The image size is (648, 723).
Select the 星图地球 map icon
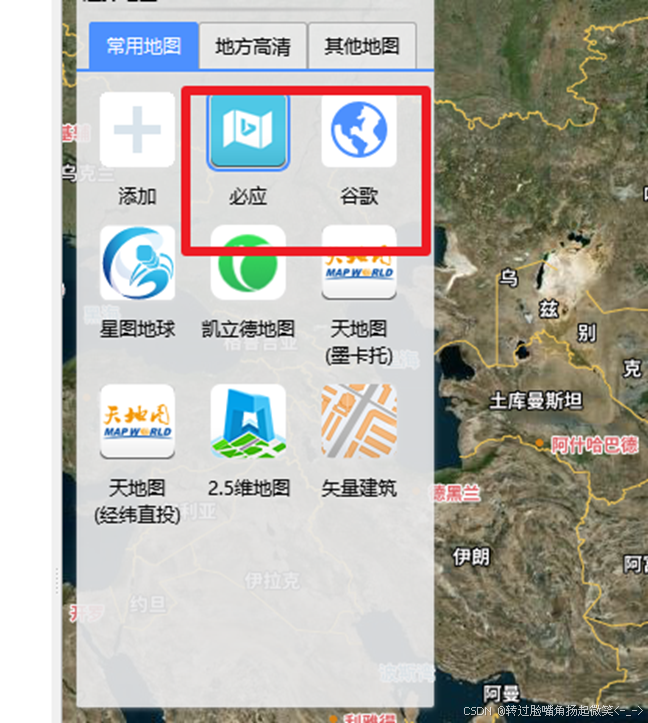[x=137, y=263]
